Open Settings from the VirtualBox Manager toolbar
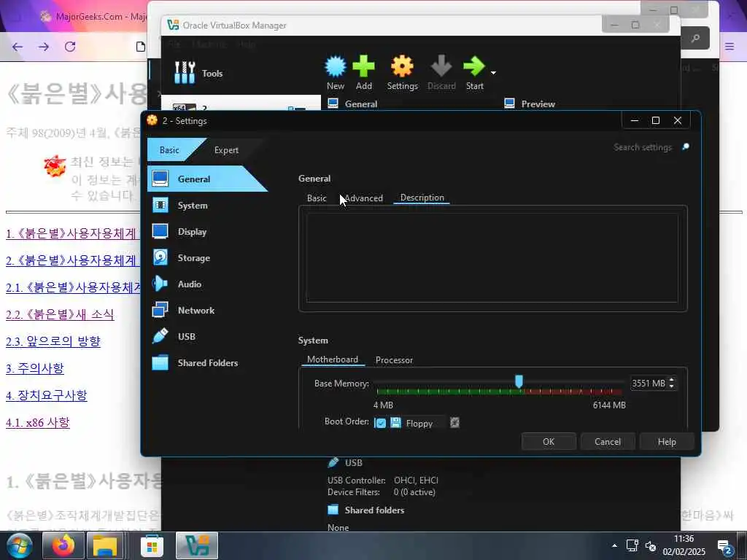747x560 pixels. [x=402, y=72]
